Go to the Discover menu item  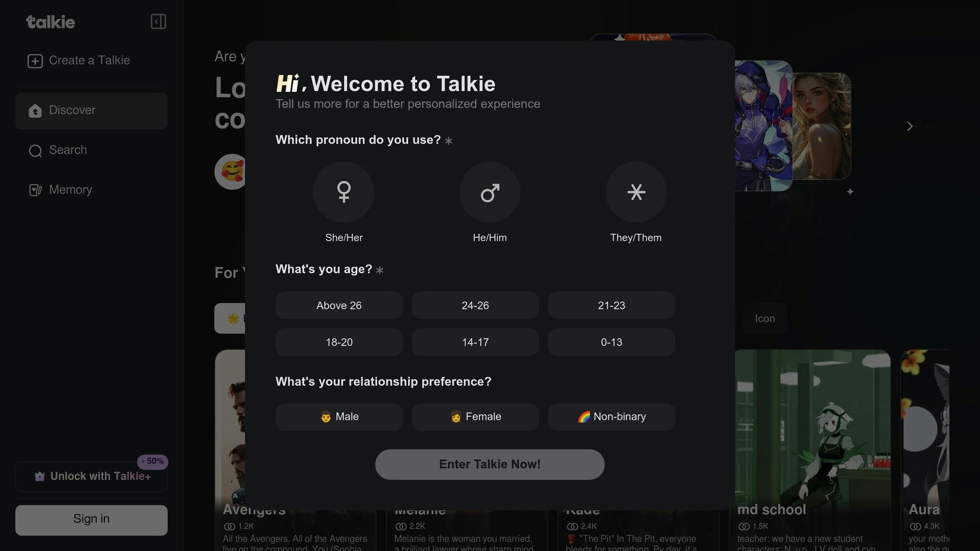(91, 110)
